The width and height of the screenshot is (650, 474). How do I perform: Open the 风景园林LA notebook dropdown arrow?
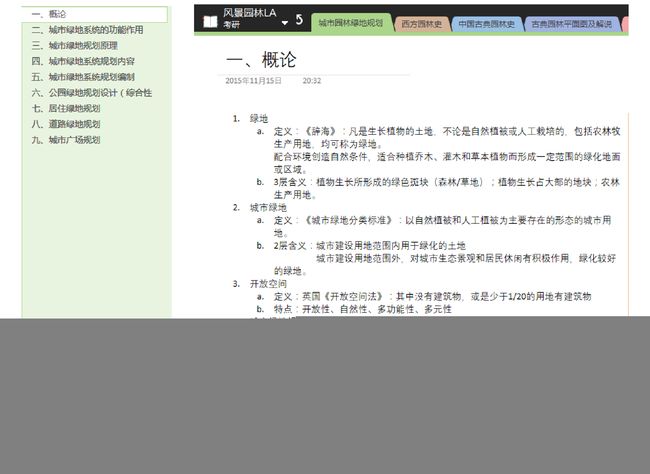click(x=285, y=23)
